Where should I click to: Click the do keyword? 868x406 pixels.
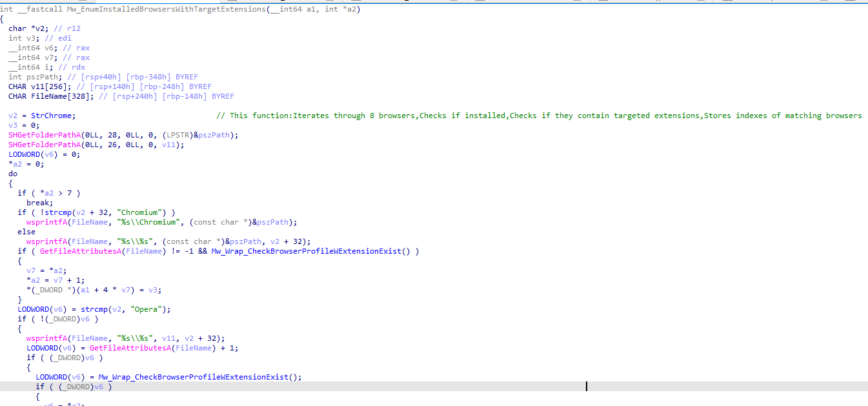[x=13, y=174]
